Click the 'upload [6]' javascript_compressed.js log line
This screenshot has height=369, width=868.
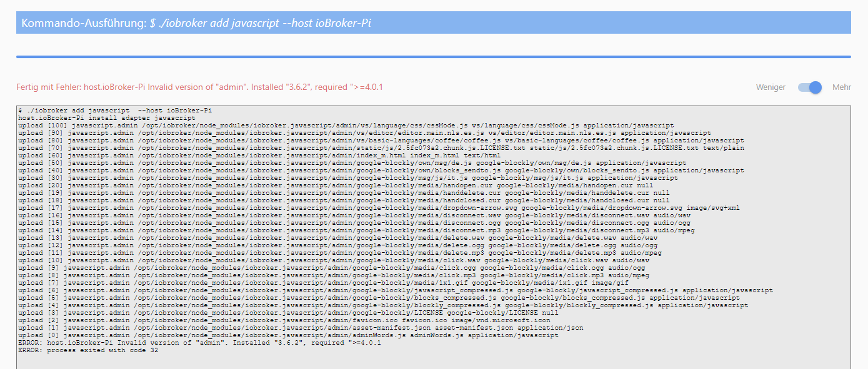(395, 290)
